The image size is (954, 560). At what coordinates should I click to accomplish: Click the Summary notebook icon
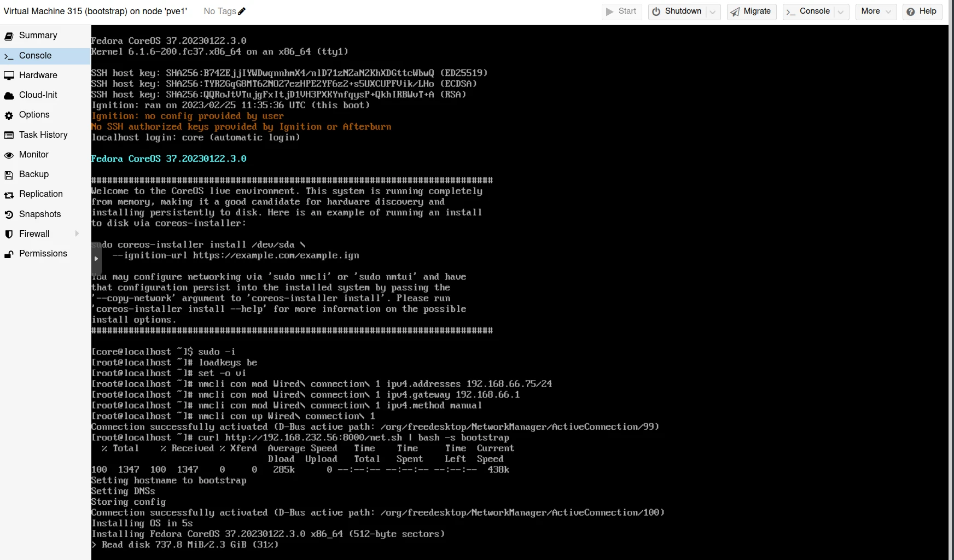(9, 36)
